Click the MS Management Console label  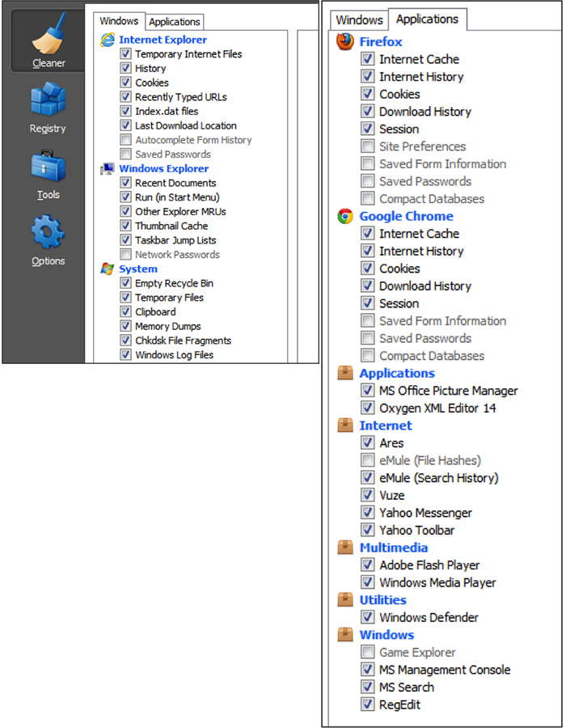445,670
